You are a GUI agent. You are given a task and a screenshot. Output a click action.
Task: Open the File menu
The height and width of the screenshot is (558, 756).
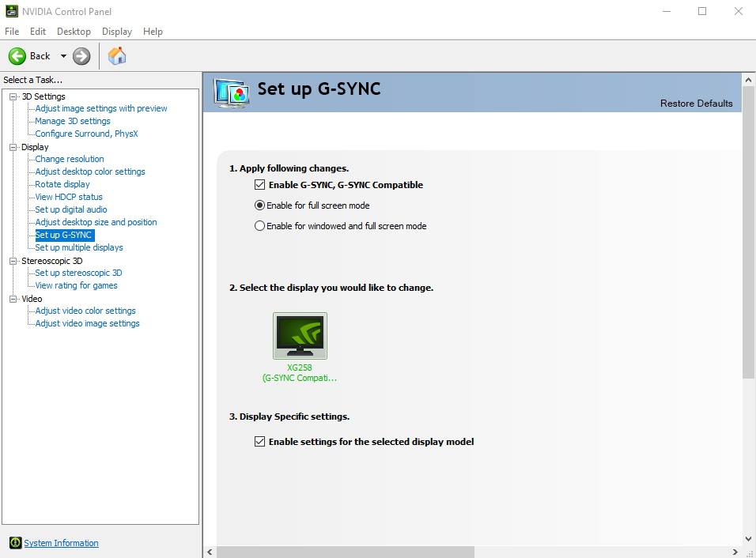point(12,32)
